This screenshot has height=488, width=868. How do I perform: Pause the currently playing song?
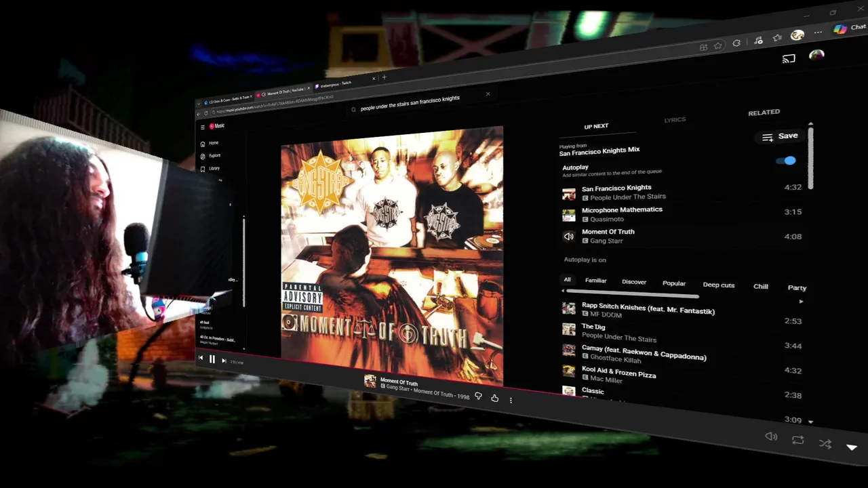[212, 360]
